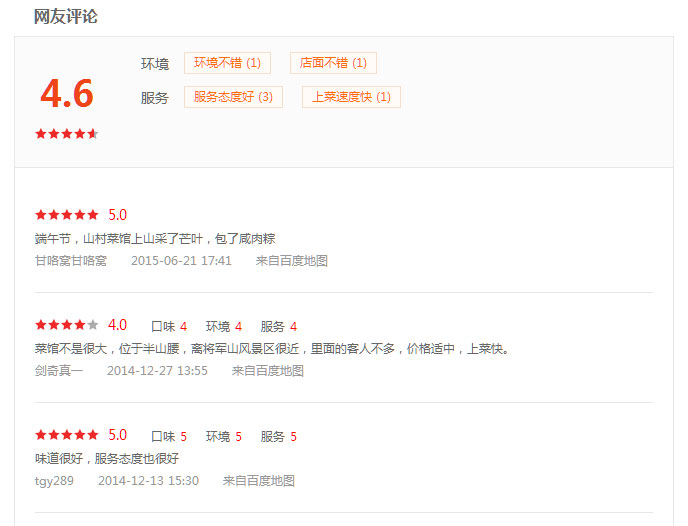Select the 上菜速度快 (1) tag
Viewport: 688px width, 526px height.
point(351,97)
